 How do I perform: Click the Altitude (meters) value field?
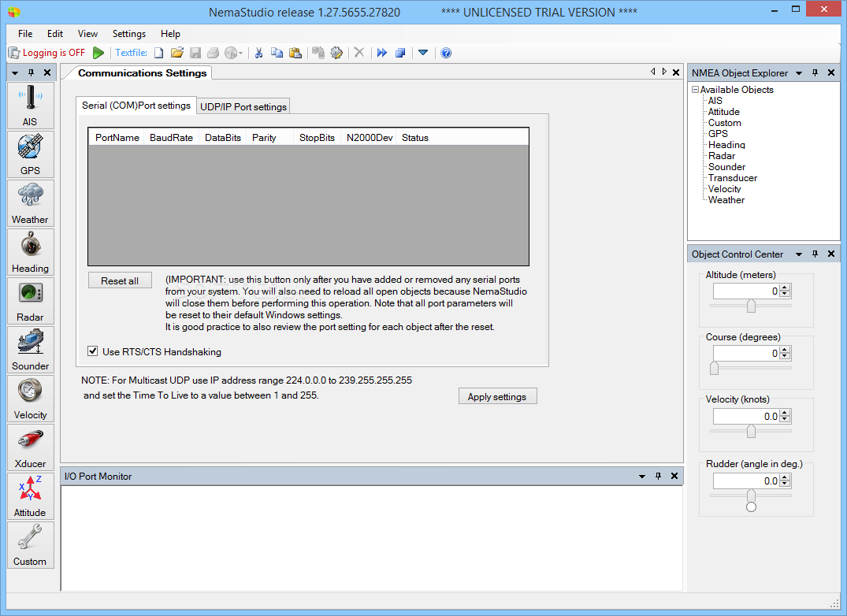pos(746,291)
